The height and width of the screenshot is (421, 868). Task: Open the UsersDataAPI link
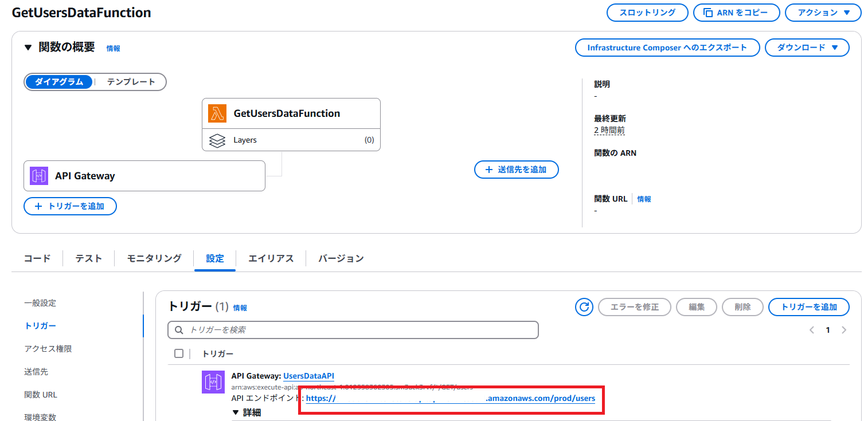coord(308,376)
